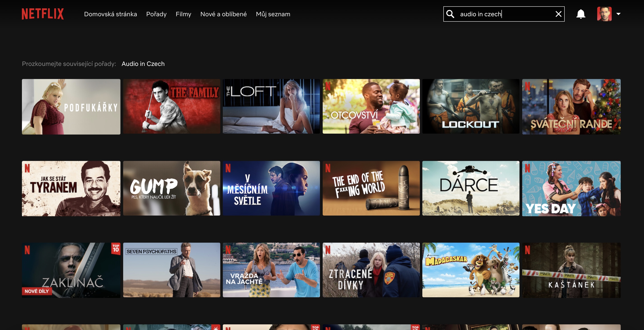Click the Netflix logo
Screen dimensions: 644x330
point(43,14)
